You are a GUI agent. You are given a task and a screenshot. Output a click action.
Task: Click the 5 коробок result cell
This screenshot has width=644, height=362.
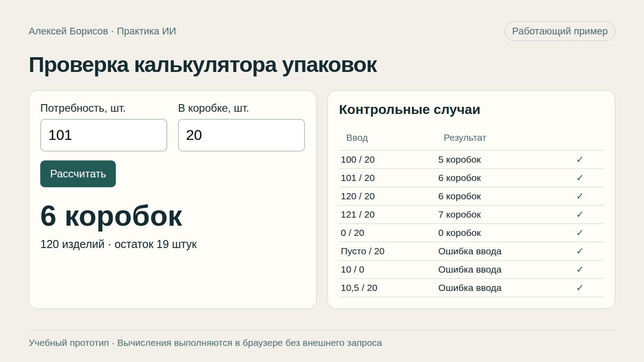[459, 160]
